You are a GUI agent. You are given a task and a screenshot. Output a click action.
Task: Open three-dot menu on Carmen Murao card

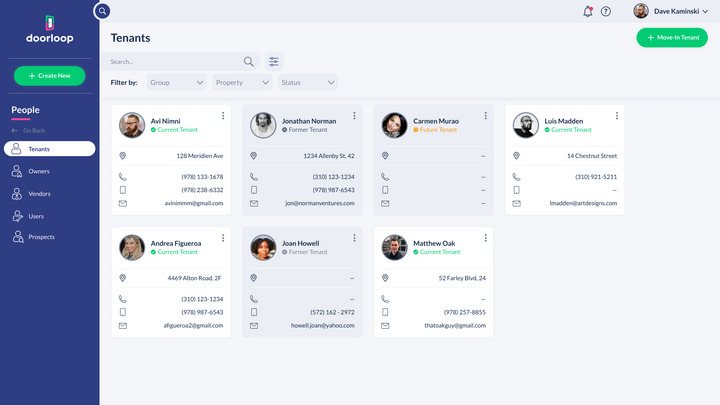[485, 116]
